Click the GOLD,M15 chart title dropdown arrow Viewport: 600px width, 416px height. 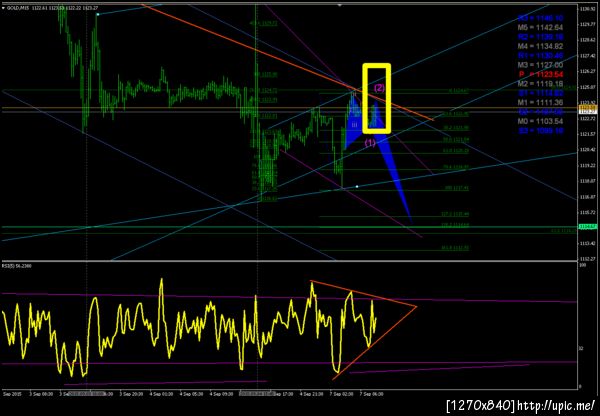pyautogui.click(x=3, y=7)
